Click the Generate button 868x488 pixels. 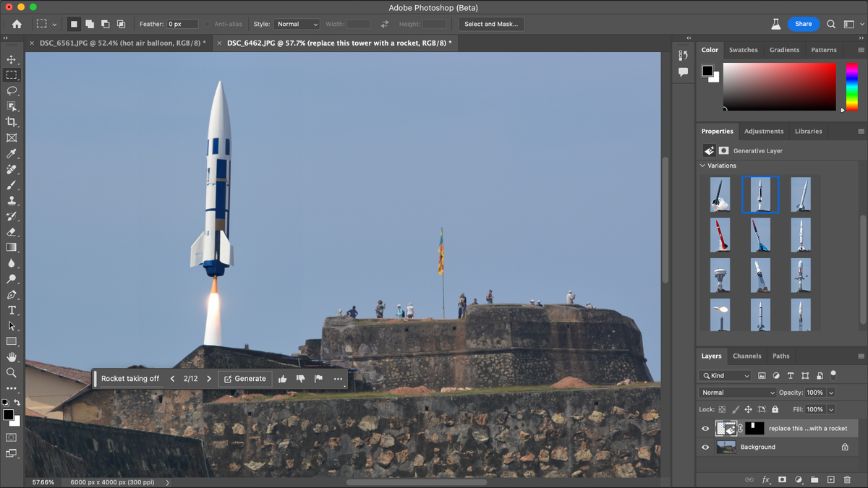tap(244, 379)
